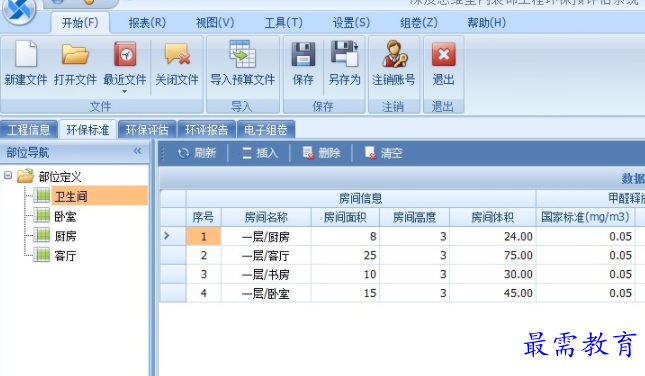Viewport: 645px width, 376px height.
Task: Open the 视图(V) menu
Action: click(x=215, y=23)
